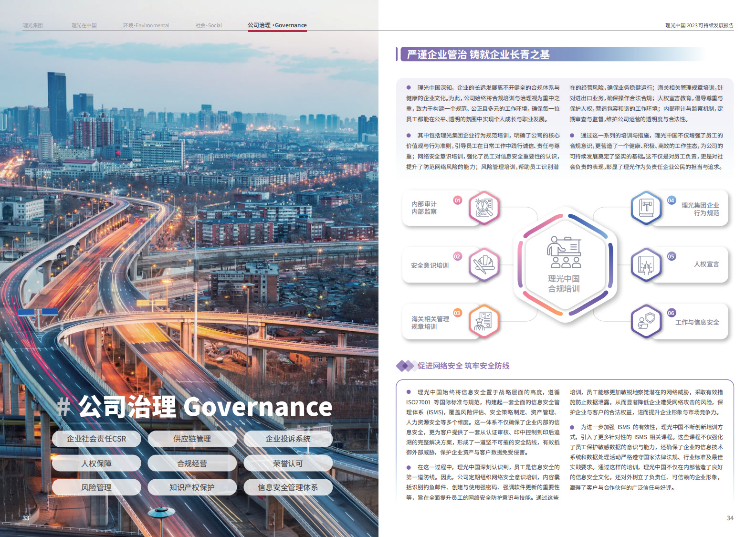Select the 合规经营 pill button

(x=192, y=463)
